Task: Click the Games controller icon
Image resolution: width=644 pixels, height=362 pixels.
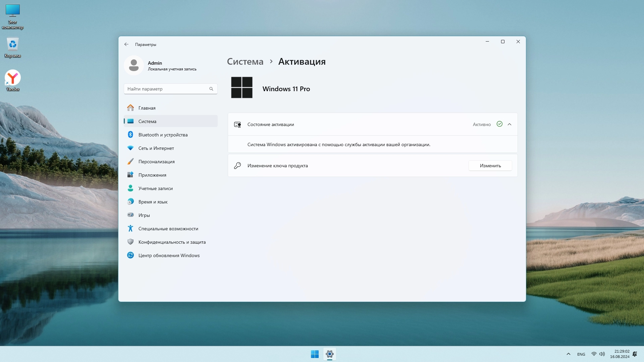Action: (130, 215)
